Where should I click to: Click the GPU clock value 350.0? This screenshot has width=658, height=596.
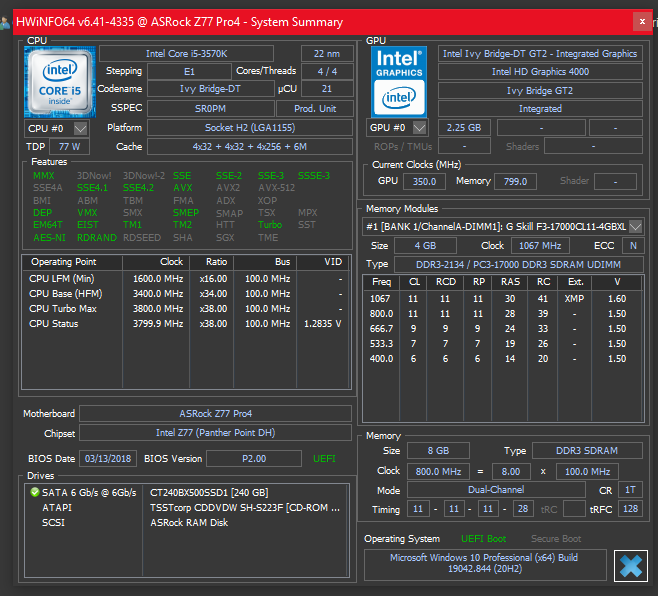coord(424,182)
